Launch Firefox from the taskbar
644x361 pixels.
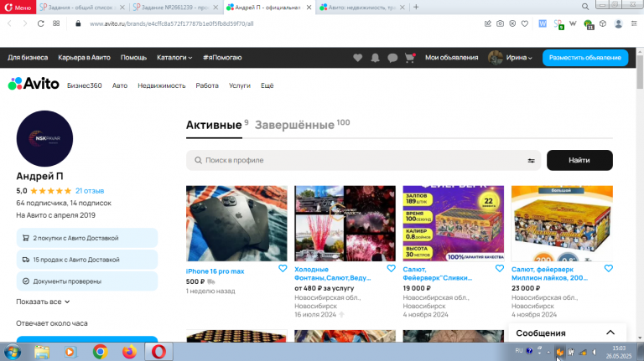pos(129,352)
